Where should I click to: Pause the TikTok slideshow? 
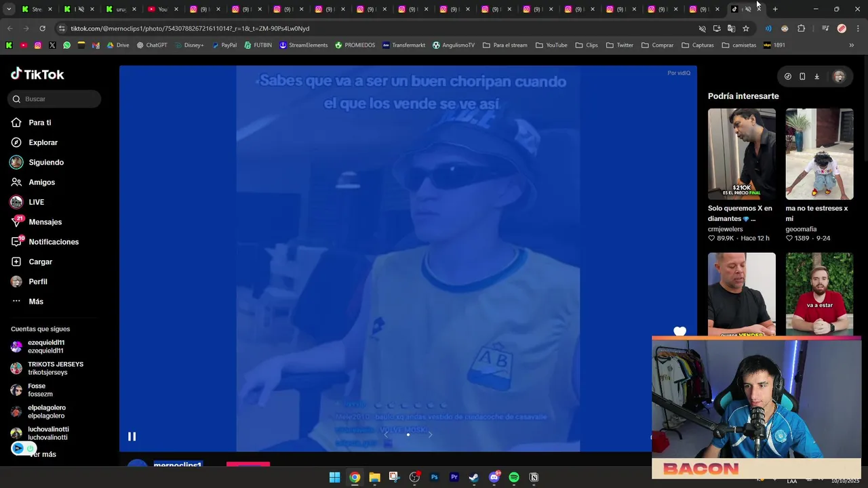point(132,436)
